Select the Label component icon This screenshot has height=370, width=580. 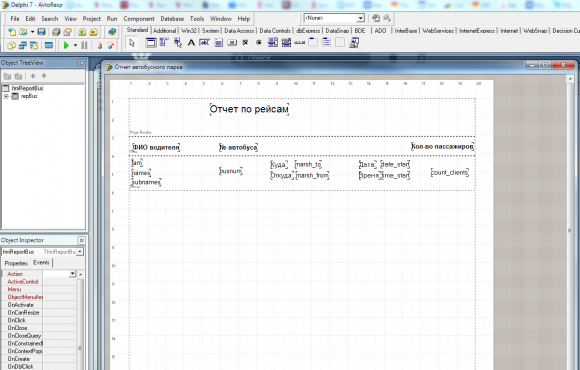[191, 43]
